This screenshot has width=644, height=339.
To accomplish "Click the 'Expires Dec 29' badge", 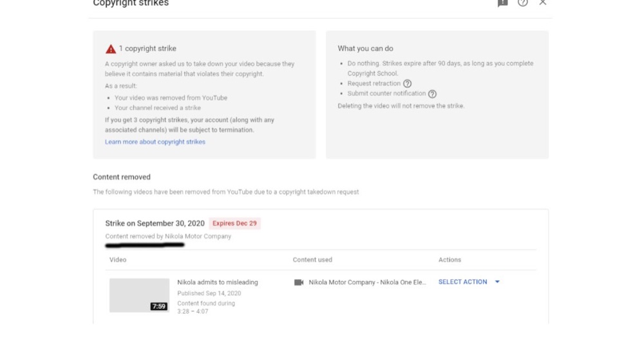I will pos(234,223).
